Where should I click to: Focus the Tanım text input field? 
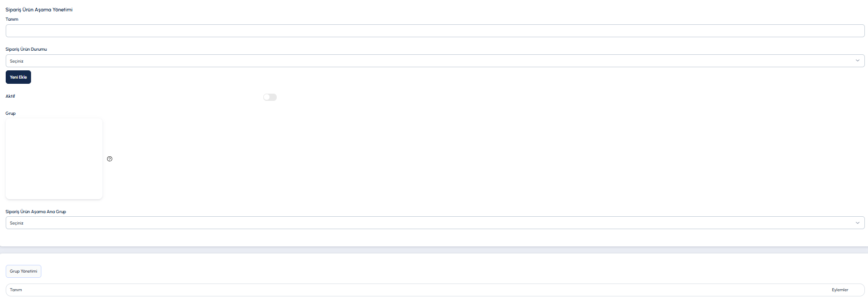pyautogui.click(x=435, y=31)
